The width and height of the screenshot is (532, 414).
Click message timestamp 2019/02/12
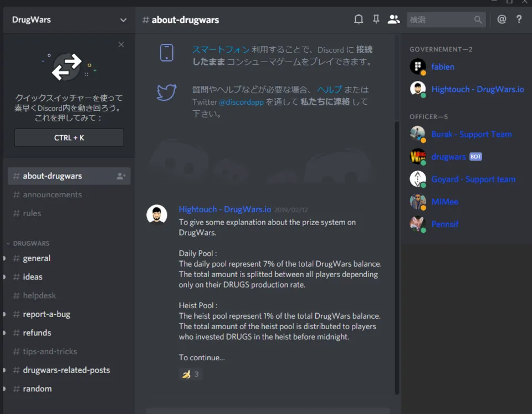tap(291, 210)
